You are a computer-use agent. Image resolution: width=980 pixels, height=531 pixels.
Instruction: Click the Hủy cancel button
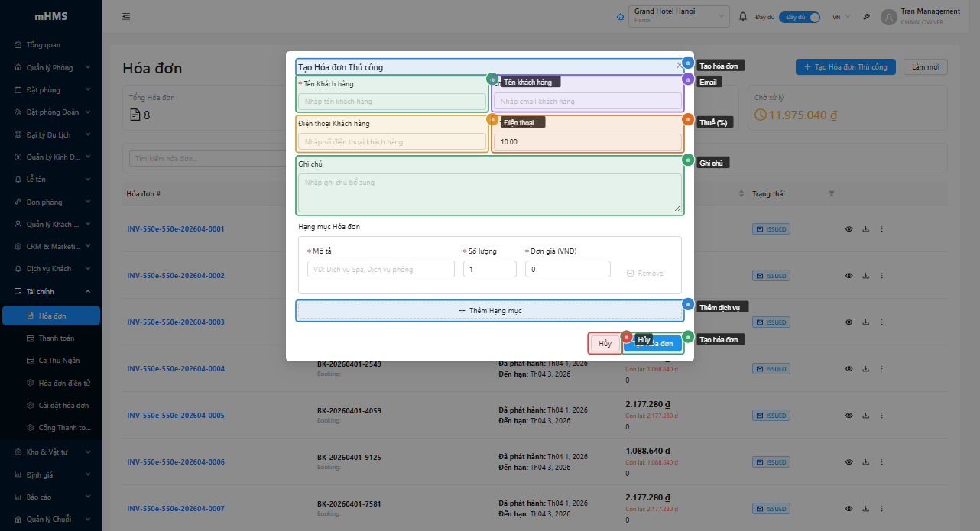click(605, 344)
